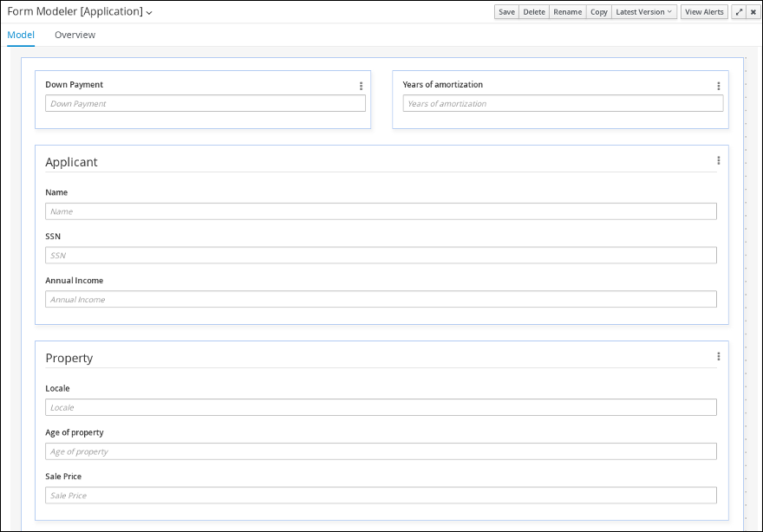Focus the Annual Income input field
This screenshot has height=532, width=763.
(381, 299)
